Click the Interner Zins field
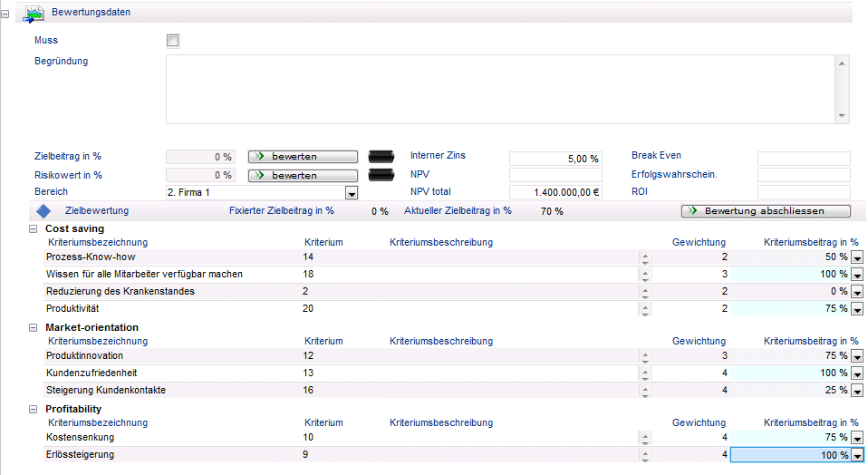 (555, 159)
